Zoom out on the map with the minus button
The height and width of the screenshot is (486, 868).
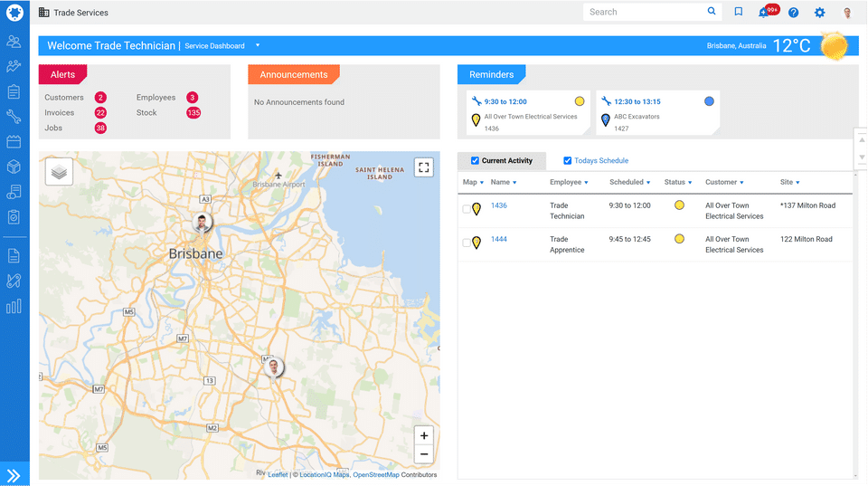tap(424, 454)
